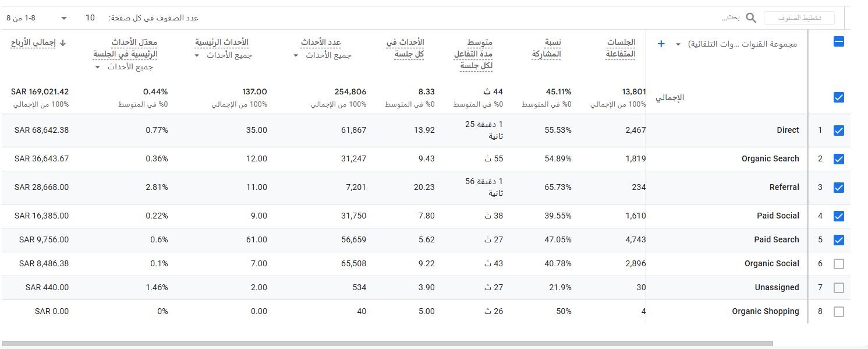
Task: Click the sort arrow beside إجمالي الأرباح
Action: [63, 43]
